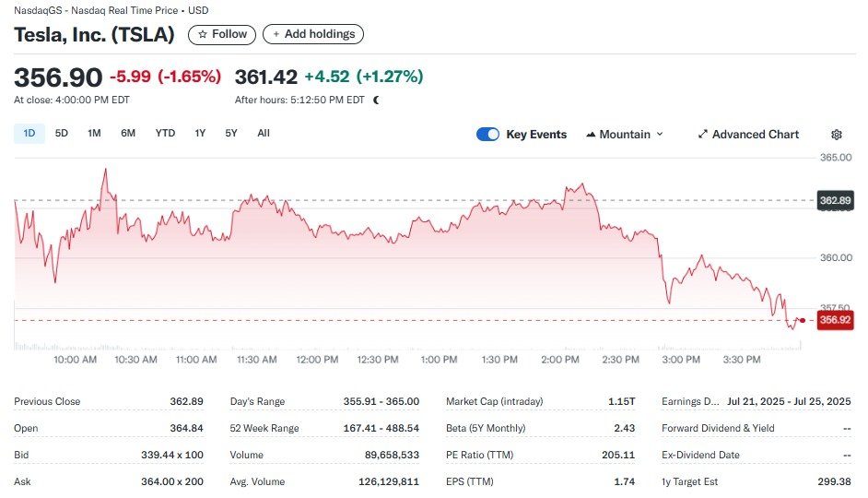Select the YTD range tab
This screenshot has height=498, width=868.
165,133
